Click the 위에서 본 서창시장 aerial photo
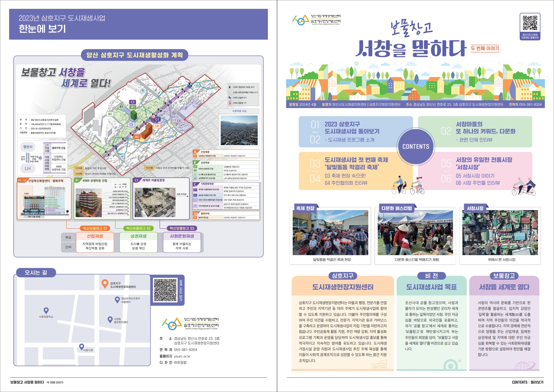554x392 pixels. click(500, 233)
